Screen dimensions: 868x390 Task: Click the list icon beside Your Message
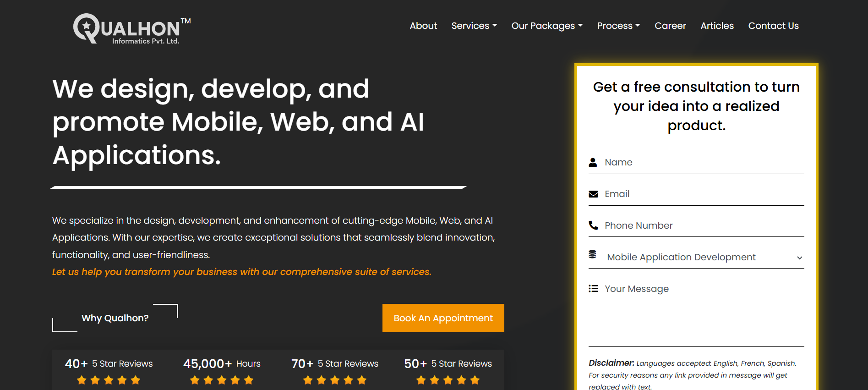[593, 288]
